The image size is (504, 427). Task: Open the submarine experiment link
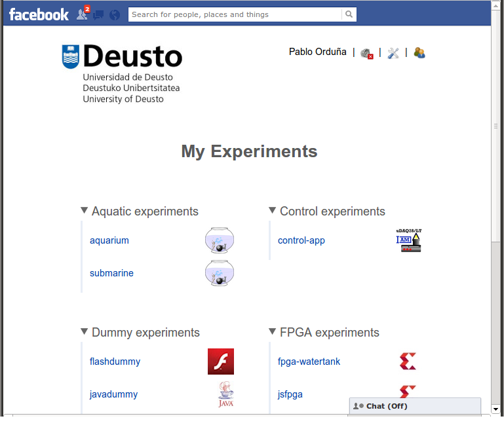(x=111, y=273)
